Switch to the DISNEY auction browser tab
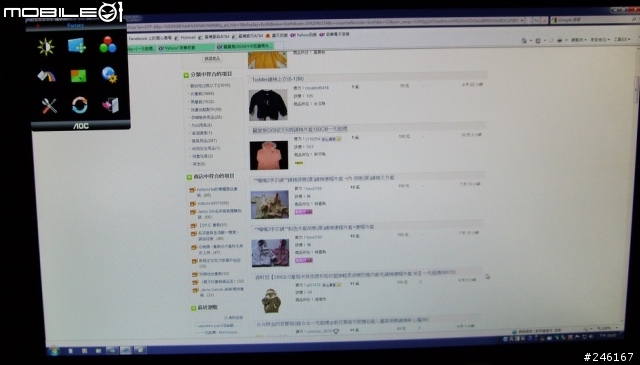The image size is (640, 365). coord(244,47)
